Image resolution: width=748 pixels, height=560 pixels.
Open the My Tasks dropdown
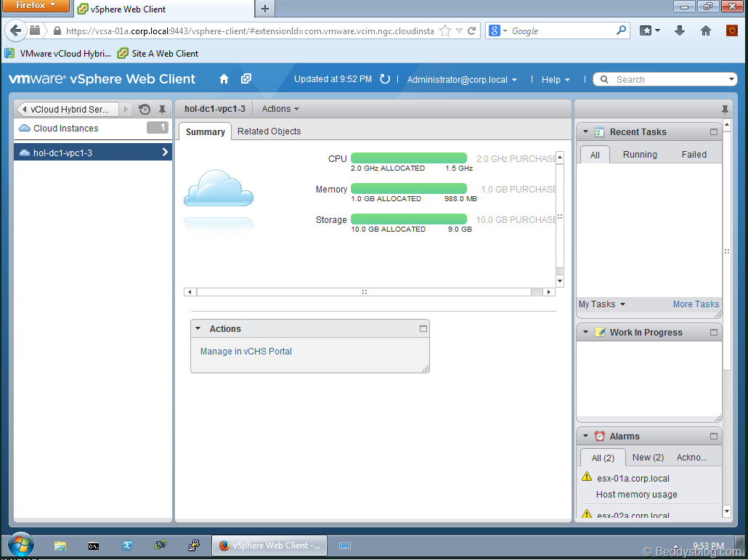tap(601, 304)
